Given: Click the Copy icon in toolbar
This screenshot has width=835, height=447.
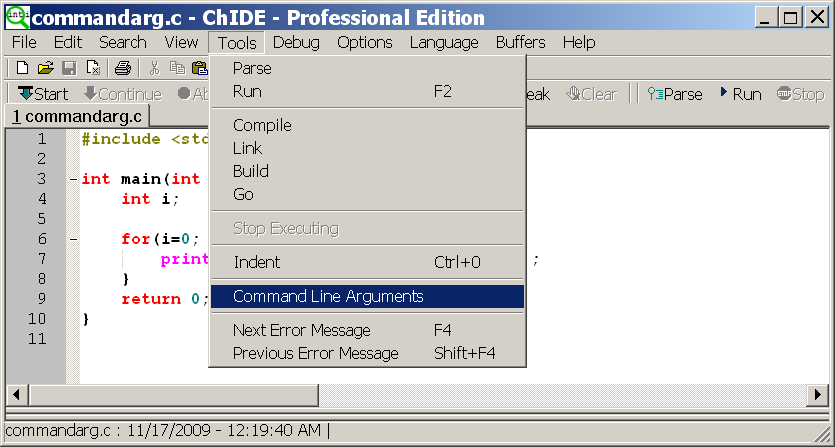Looking at the screenshot, I should 177,68.
